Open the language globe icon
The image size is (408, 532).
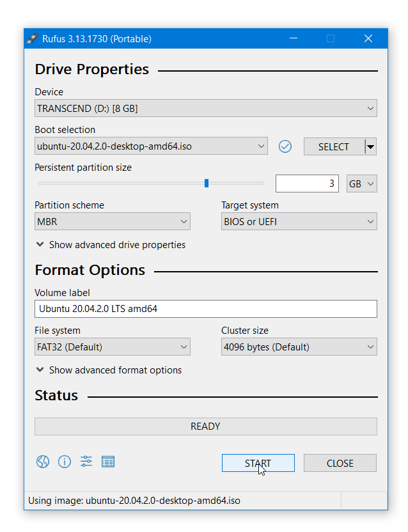(43, 462)
